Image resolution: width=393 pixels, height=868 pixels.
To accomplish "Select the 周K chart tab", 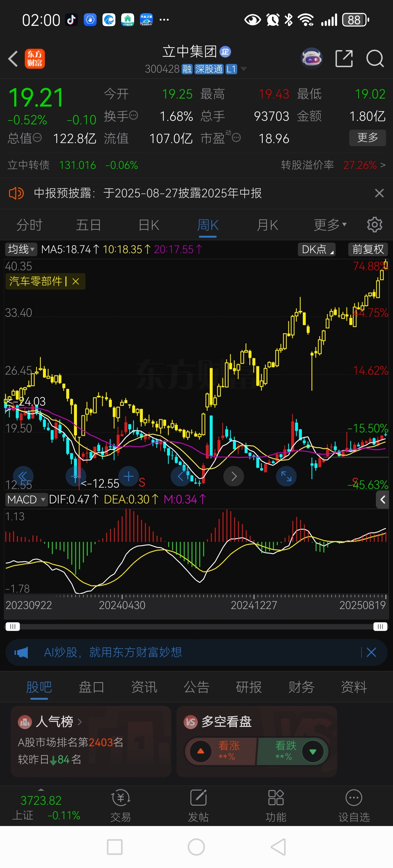I will (x=208, y=225).
